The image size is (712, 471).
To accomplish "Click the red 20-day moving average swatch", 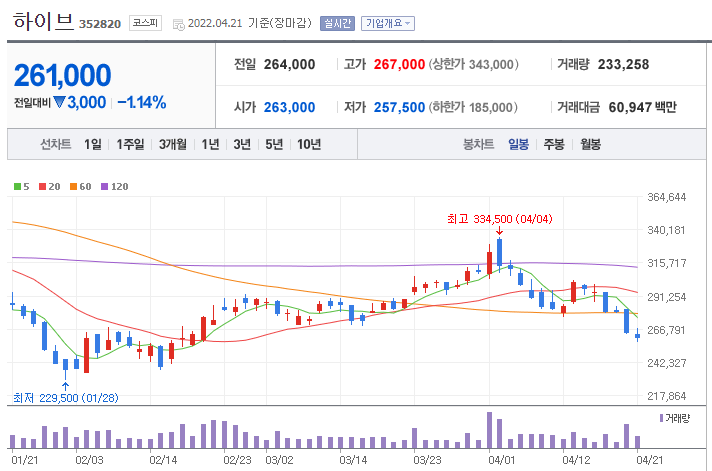I will pos(43,186).
